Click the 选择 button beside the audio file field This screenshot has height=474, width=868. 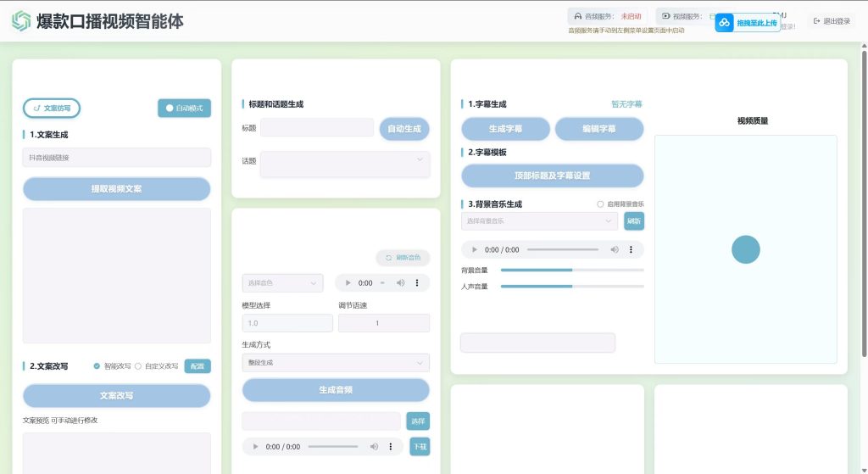418,421
